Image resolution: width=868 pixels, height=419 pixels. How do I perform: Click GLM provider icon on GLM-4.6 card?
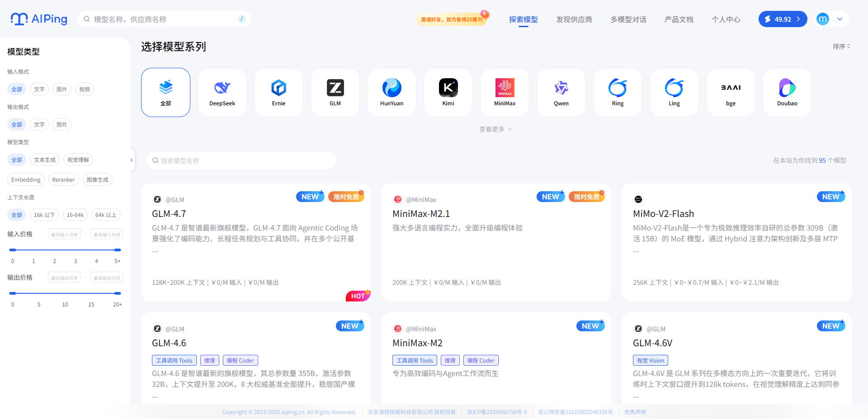[157, 329]
